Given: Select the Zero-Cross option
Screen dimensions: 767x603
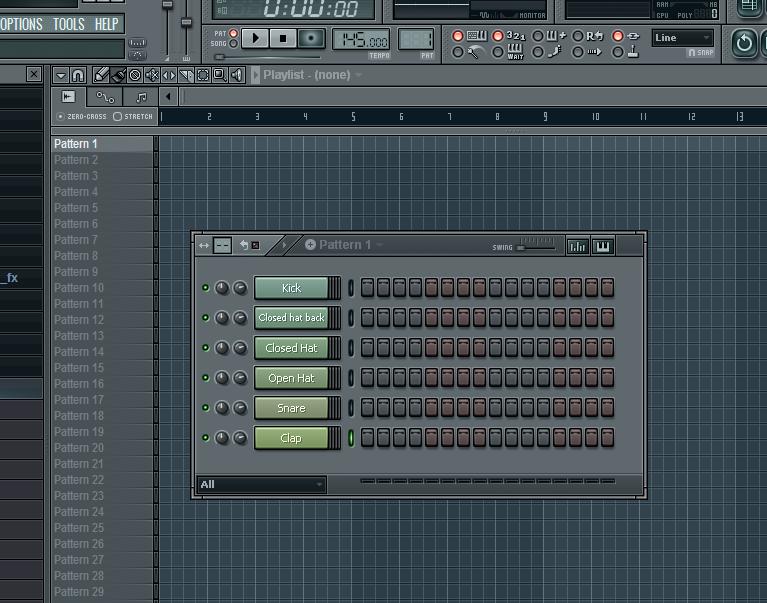Looking at the screenshot, I should point(60,117).
